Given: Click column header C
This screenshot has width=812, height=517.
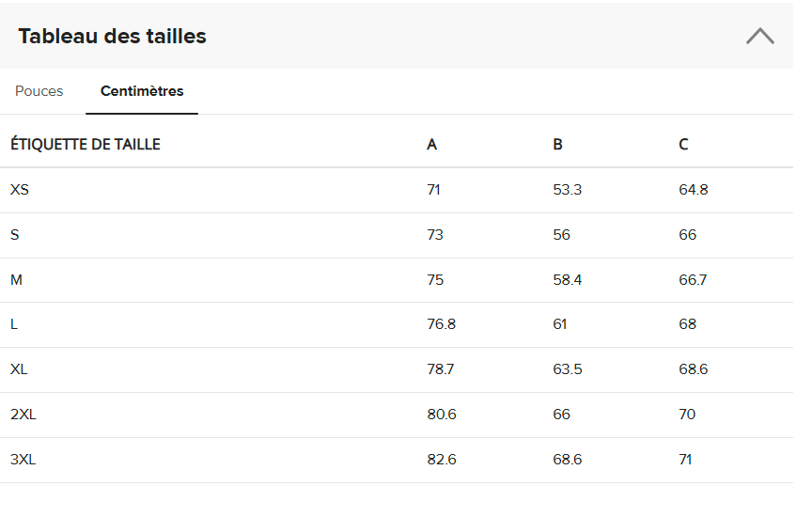Looking at the screenshot, I should coord(683,145).
